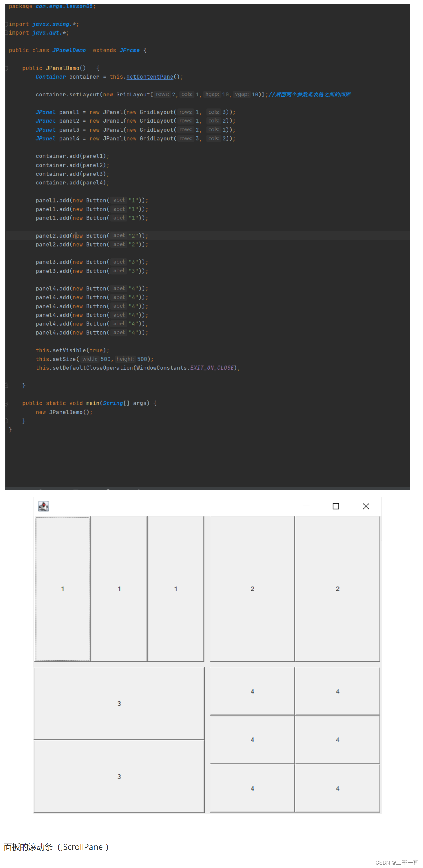This screenshot has width=423, height=868.
Task: Click the focused button 1 with dotted border
Action: pos(62,589)
